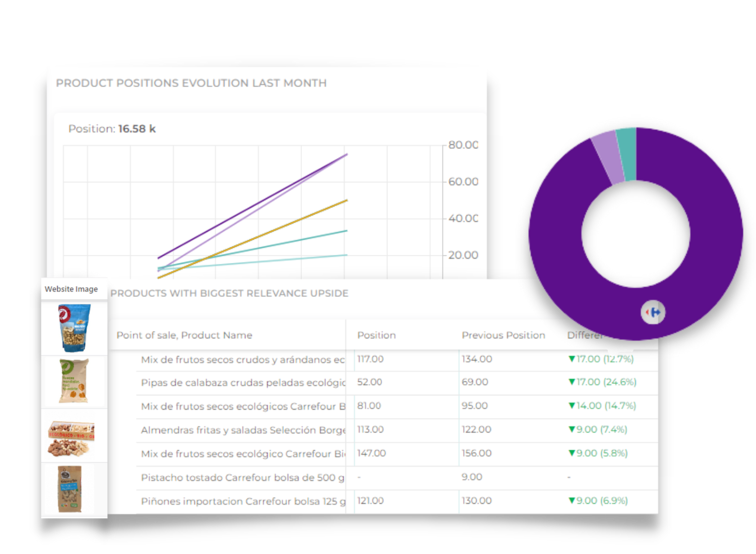Viewport: 756px width, 554px height.
Task: Select the blue pistachio bag product thumbnail
Action: 74,328
